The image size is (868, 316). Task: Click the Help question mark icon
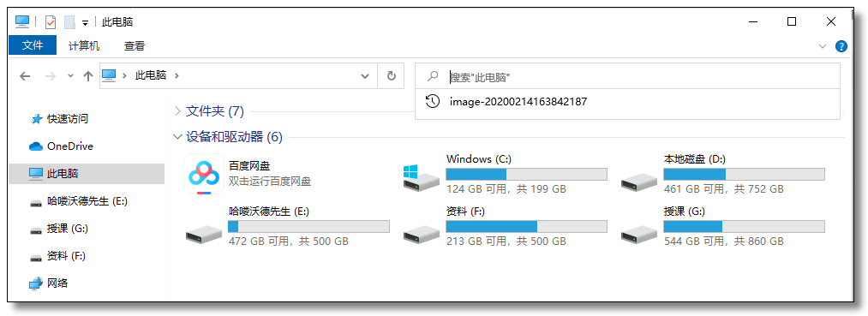coord(841,46)
